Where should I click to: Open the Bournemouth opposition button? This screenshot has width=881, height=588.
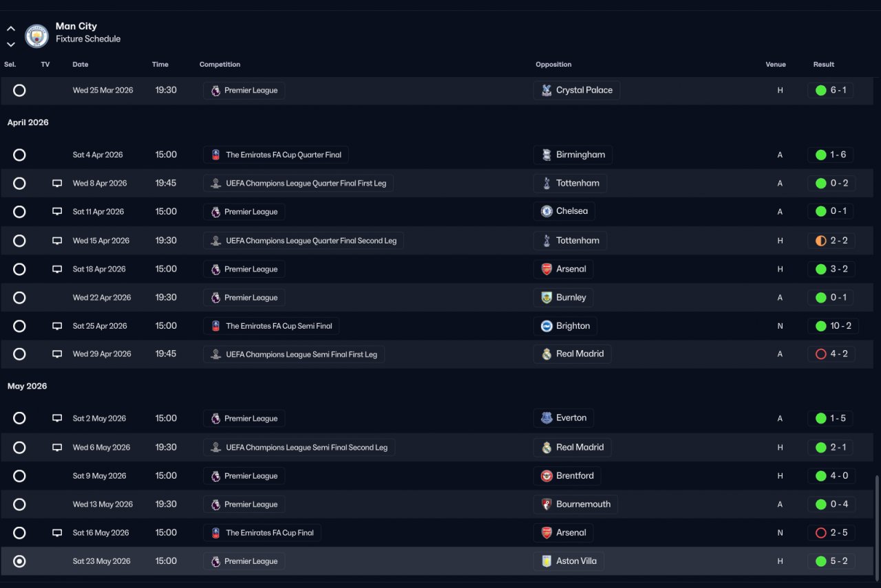click(575, 504)
